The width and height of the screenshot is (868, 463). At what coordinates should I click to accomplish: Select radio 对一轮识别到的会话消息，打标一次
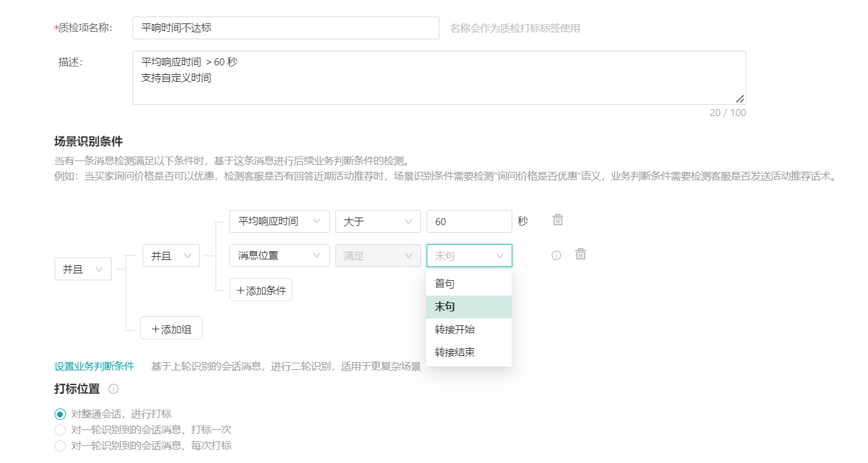(x=60, y=430)
